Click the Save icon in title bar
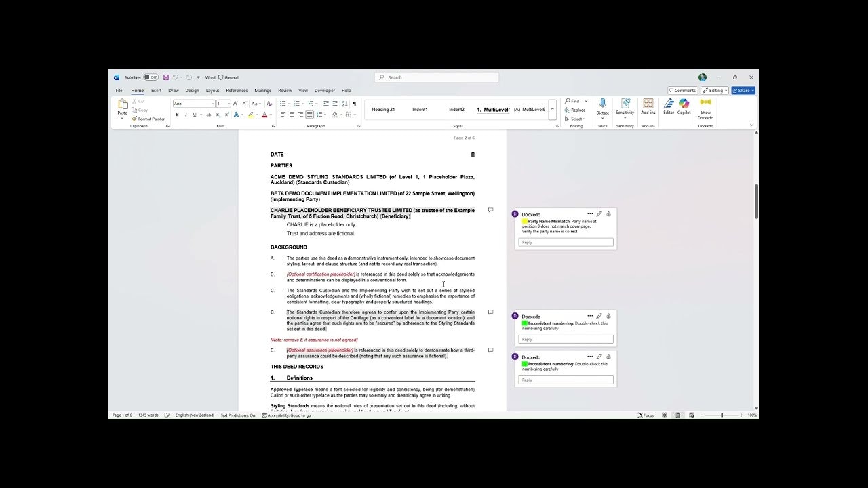 (165, 77)
